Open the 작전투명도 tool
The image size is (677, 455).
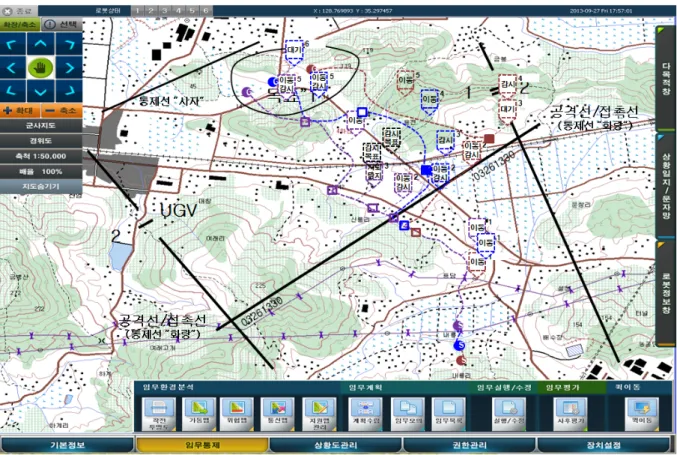(158, 414)
